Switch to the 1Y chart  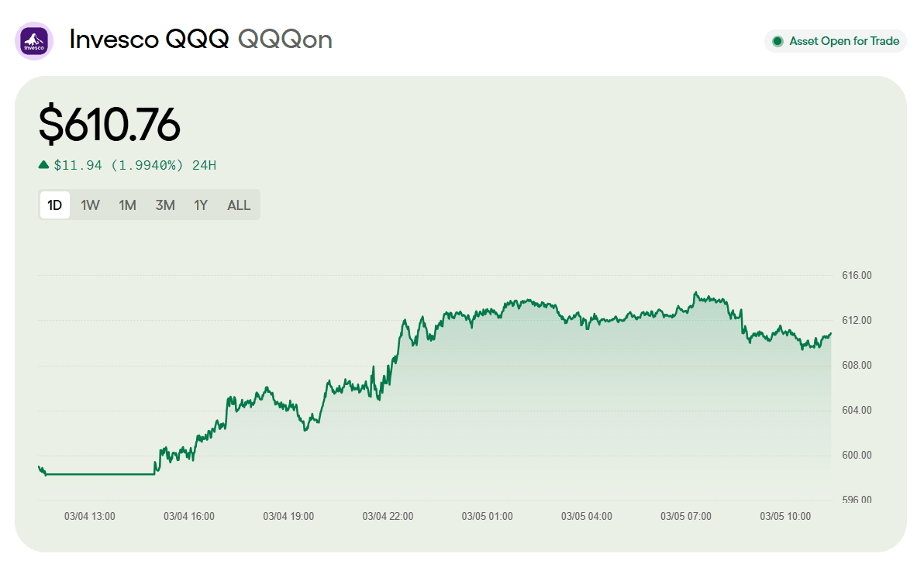point(200,205)
